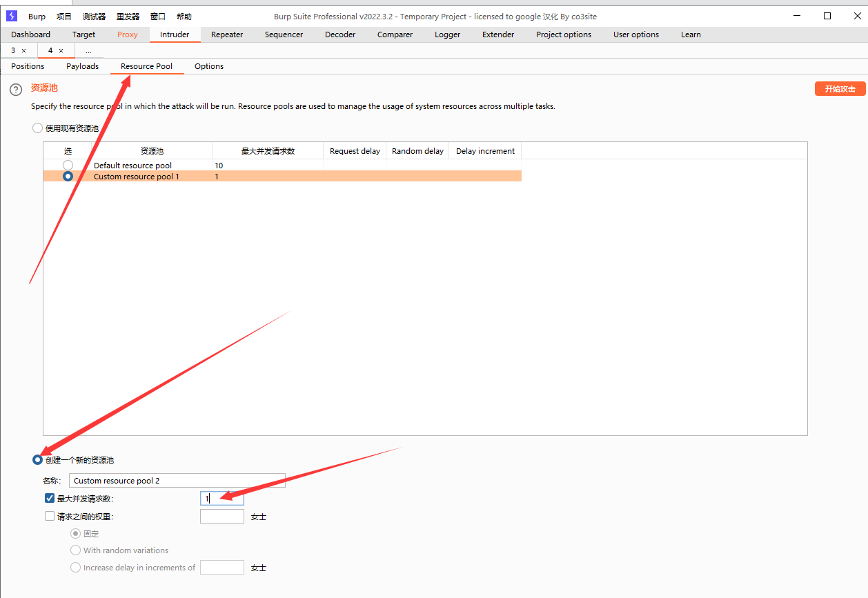Click the value 10 in Default pool row
The image size is (868, 598).
(219, 166)
